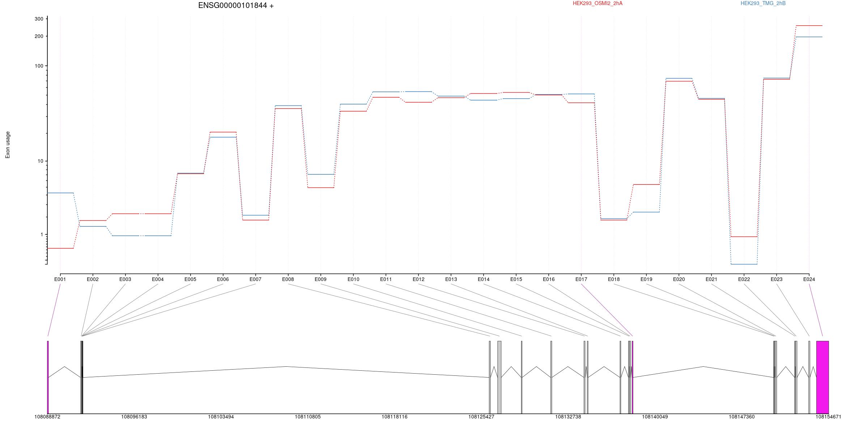Screen dimensions: 868x434
Task: Click genomic coordinate 108132738
Action: (x=568, y=417)
